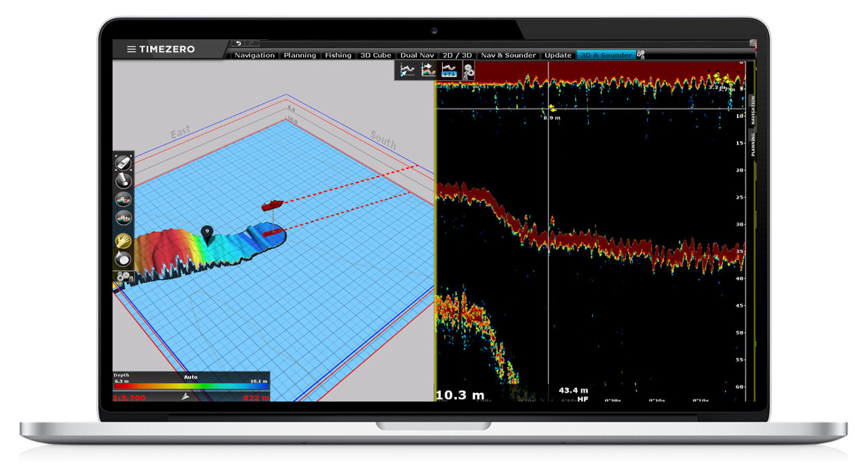Open workspace configuration gears next to tabs
This screenshot has height=468, width=868.
[x=640, y=55]
